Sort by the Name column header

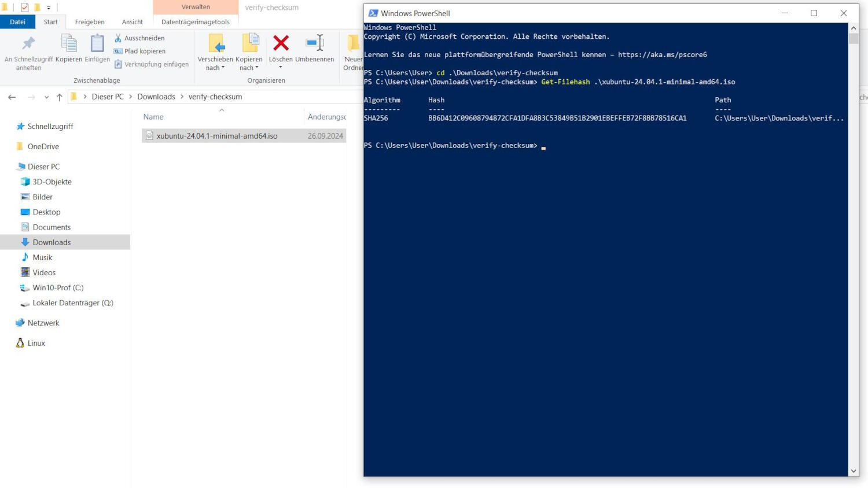pos(153,117)
